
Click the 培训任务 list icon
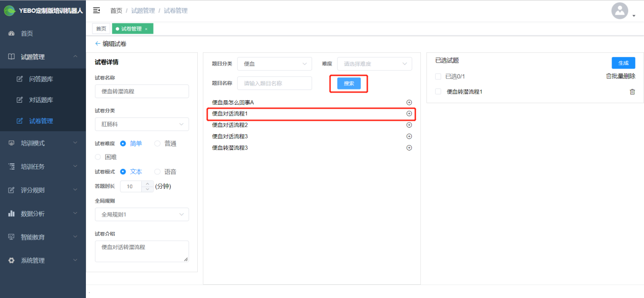12,166
